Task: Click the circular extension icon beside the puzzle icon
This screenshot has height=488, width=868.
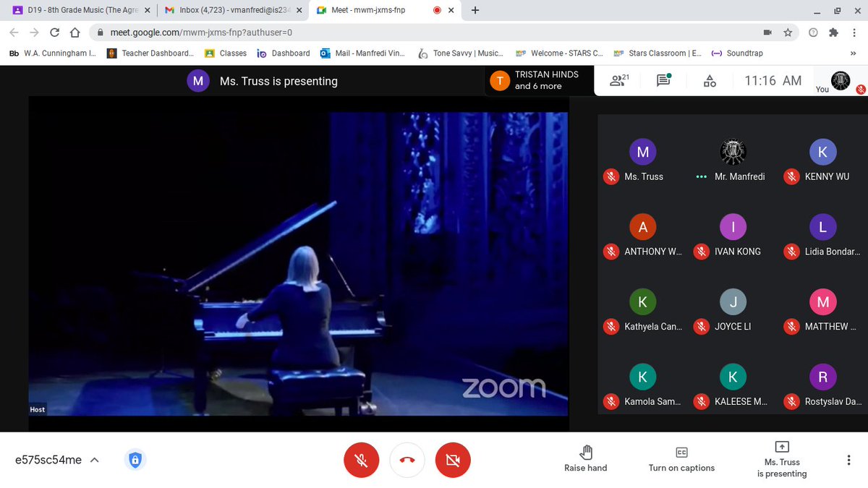Action: click(x=813, y=33)
